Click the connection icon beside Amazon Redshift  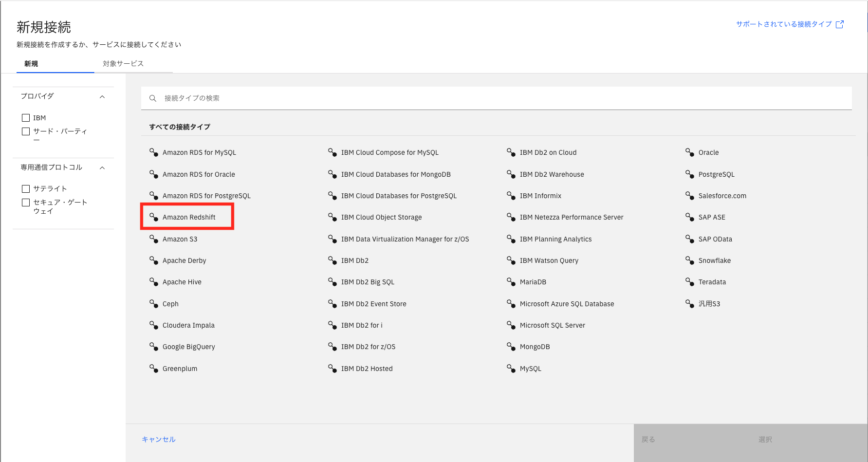[154, 217]
